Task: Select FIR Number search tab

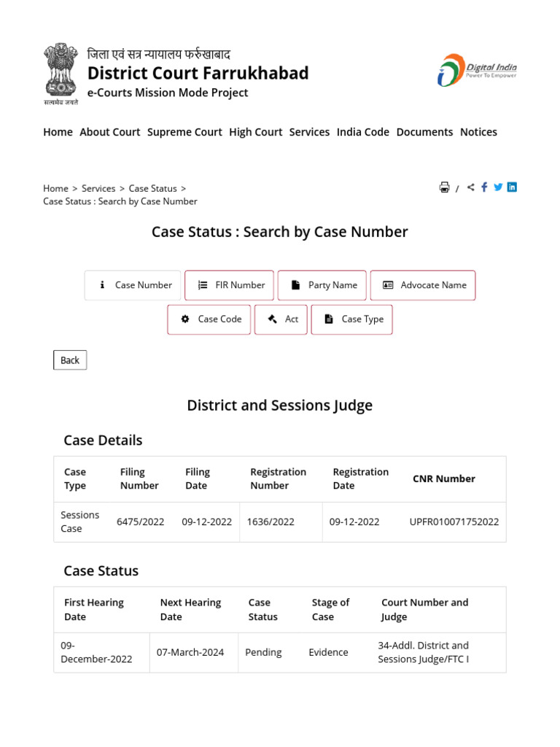Action: (230, 285)
